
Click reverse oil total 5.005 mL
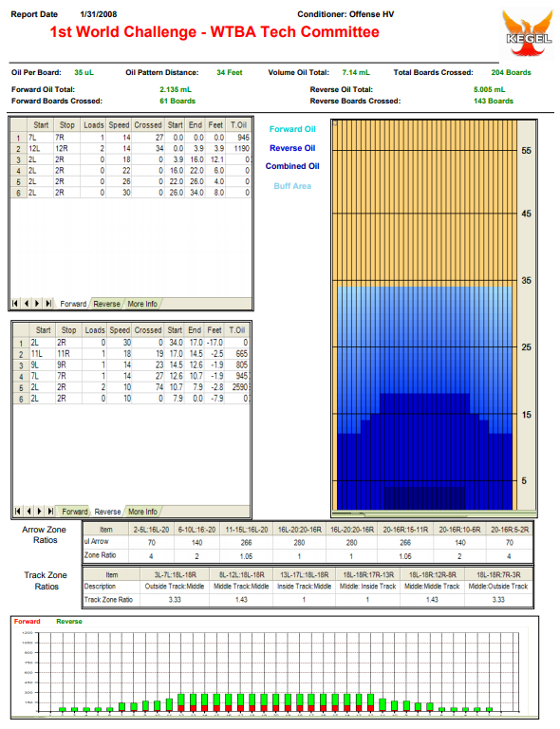(x=490, y=89)
